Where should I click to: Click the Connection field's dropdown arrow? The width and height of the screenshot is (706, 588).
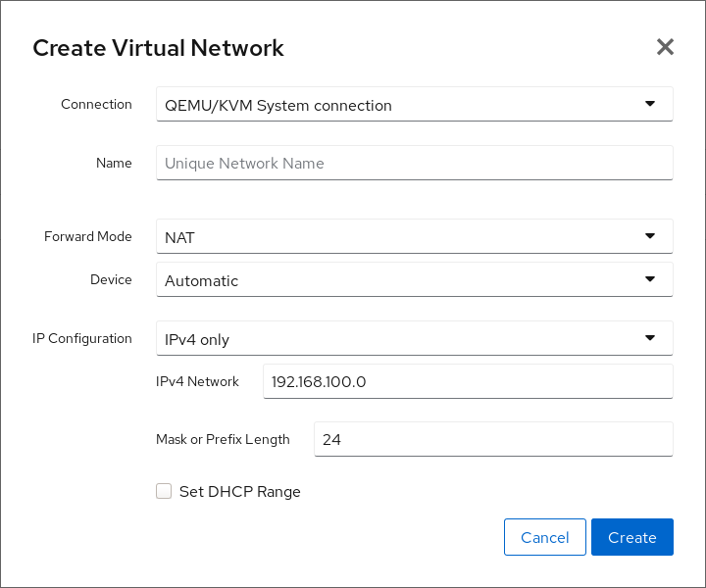point(649,104)
